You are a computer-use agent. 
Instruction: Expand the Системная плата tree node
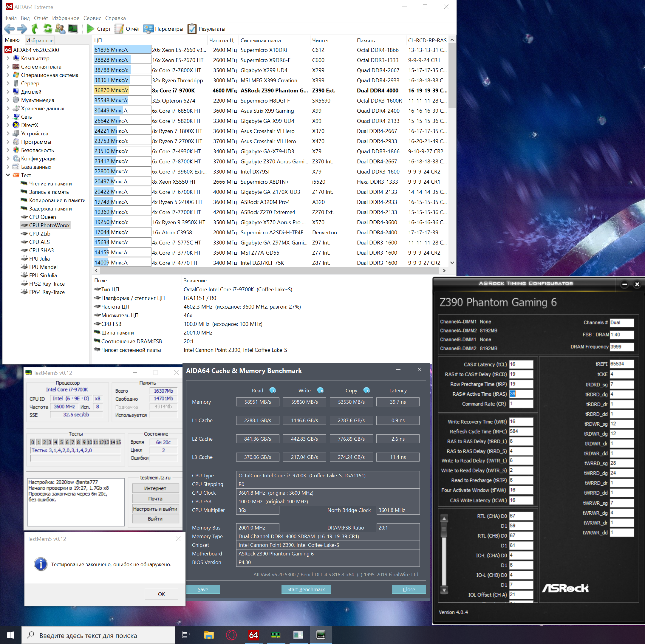tap(8, 67)
